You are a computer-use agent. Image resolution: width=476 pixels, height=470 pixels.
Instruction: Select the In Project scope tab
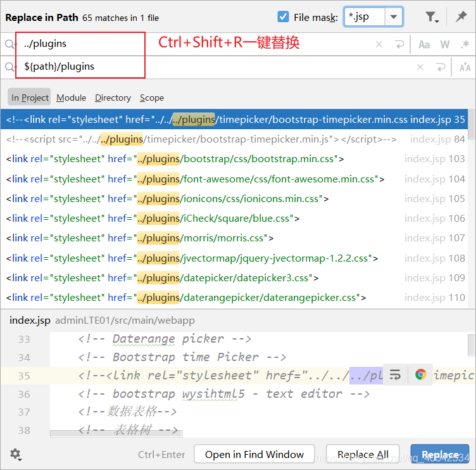(29, 98)
